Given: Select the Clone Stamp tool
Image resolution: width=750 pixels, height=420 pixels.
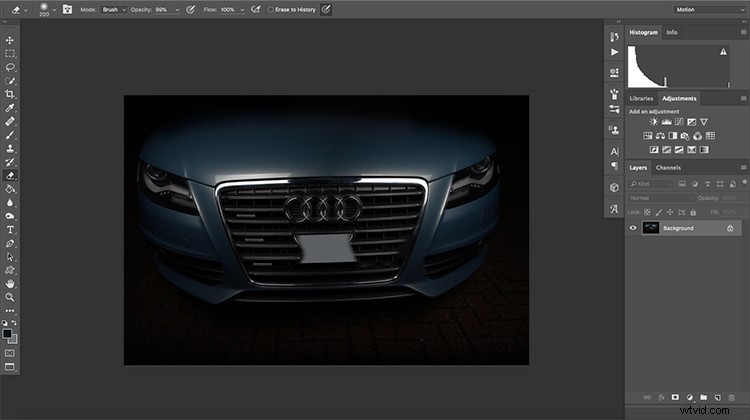Looking at the screenshot, I should click(x=10, y=148).
